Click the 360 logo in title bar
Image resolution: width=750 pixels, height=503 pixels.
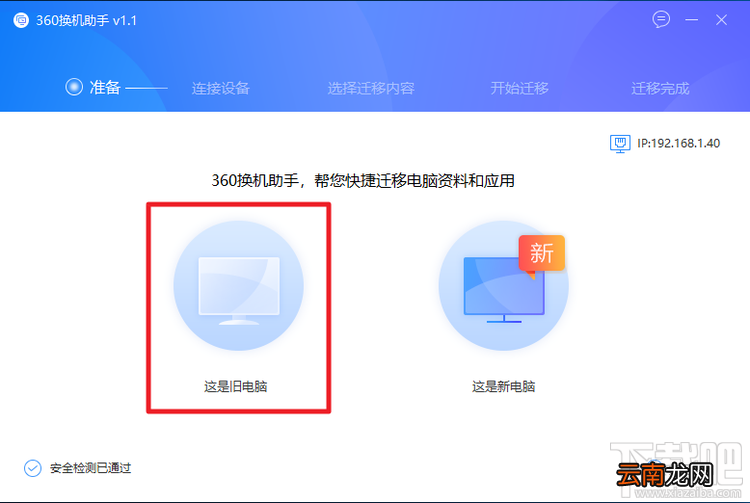[21, 20]
